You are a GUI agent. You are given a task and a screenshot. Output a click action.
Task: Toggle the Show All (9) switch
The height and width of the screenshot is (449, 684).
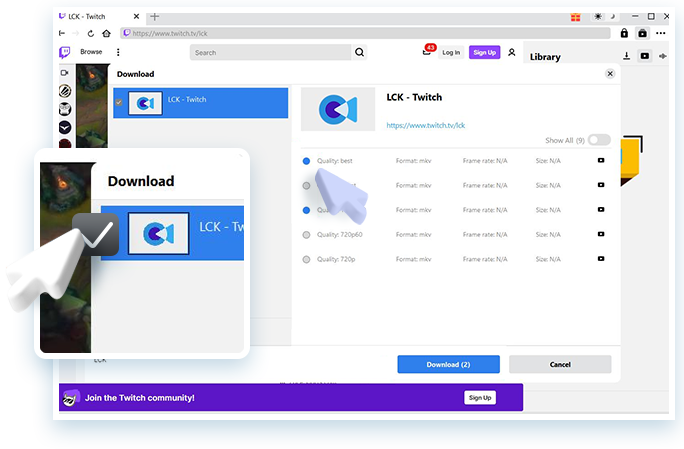[x=599, y=140]
